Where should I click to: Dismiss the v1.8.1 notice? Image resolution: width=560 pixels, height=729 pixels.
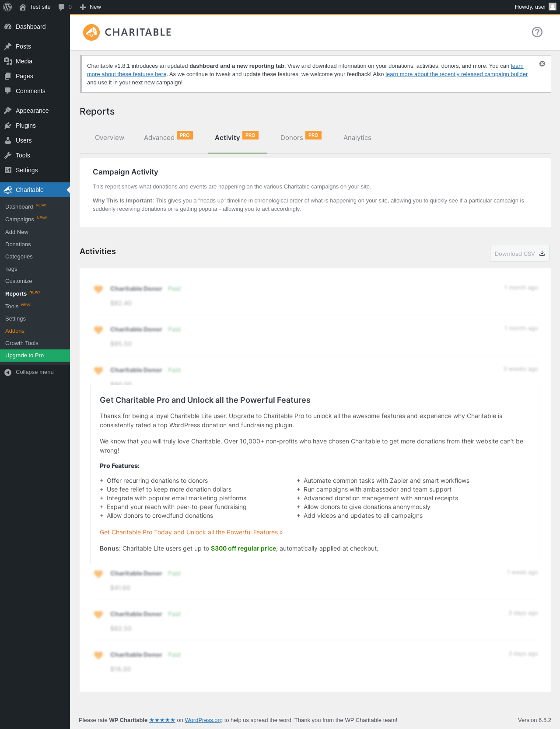(x=542, y=64)
